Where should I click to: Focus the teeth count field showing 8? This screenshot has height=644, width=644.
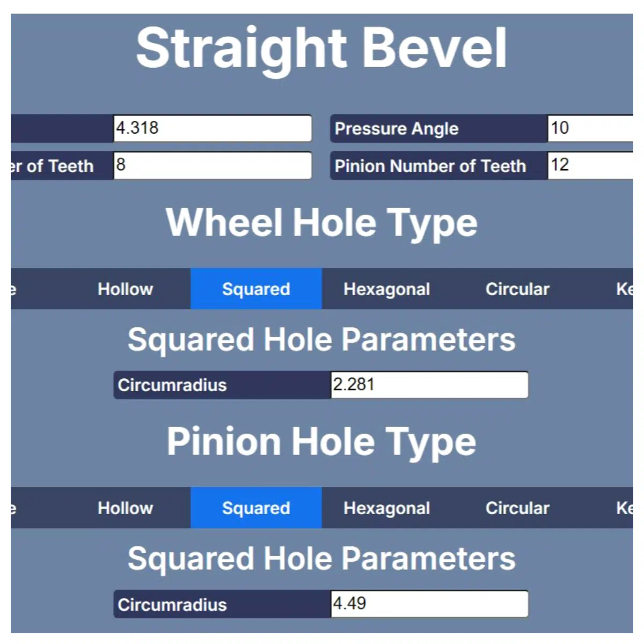coord(213,165)
